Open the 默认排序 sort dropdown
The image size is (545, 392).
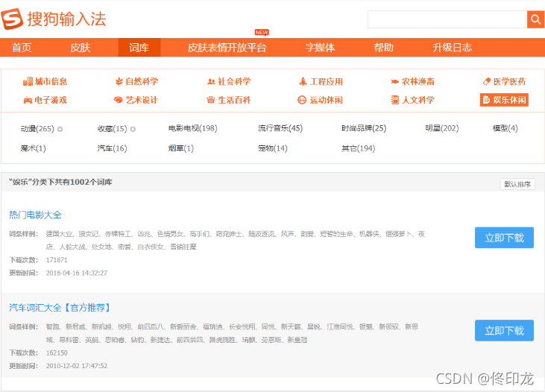coord(517,184)
